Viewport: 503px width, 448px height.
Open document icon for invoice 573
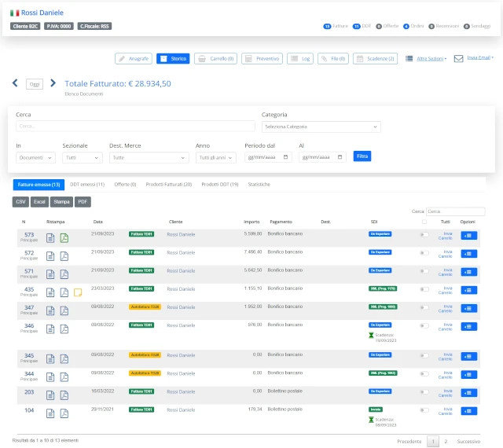pyautogui.click(x=50, y=238)
